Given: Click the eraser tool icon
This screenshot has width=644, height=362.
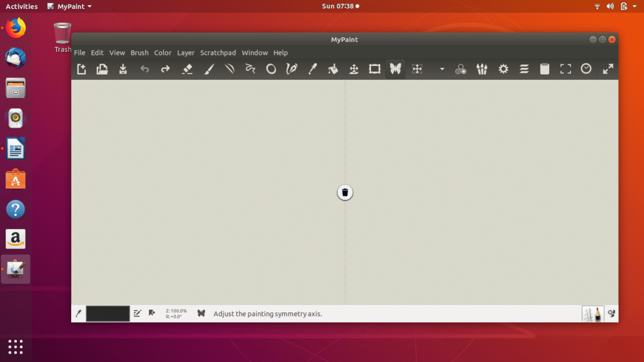Looking at the screenshot, I should pos(188,69).
